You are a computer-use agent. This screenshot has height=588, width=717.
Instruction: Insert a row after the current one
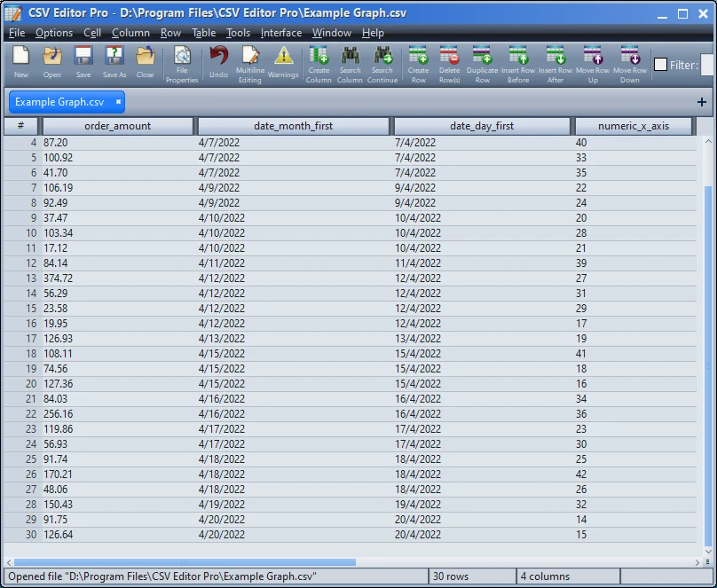tap(555, 64)
